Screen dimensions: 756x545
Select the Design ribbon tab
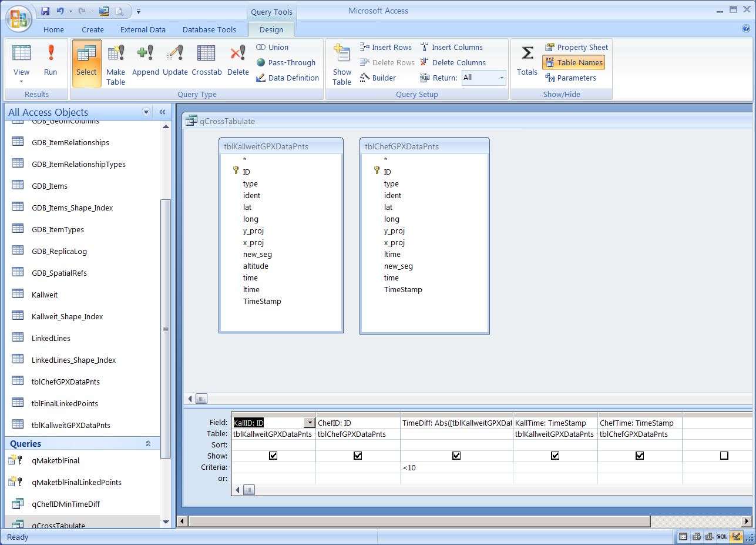271,29
